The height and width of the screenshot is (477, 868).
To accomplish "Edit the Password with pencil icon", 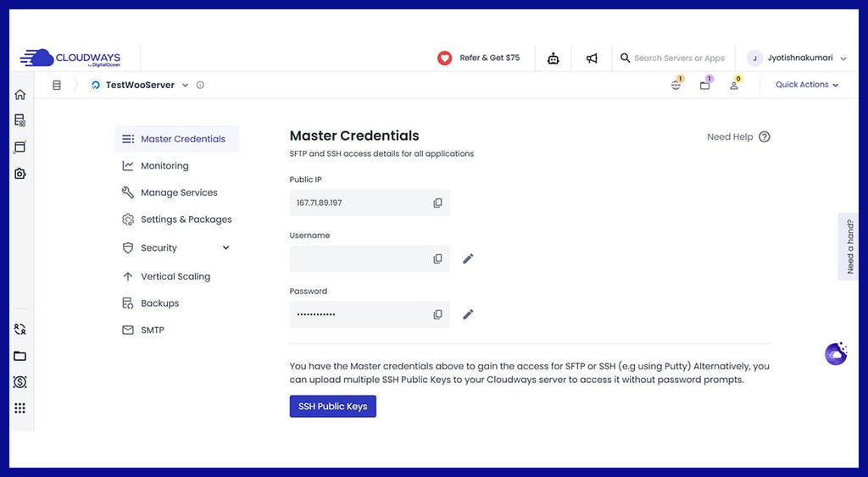I will (x=468, y=315).
